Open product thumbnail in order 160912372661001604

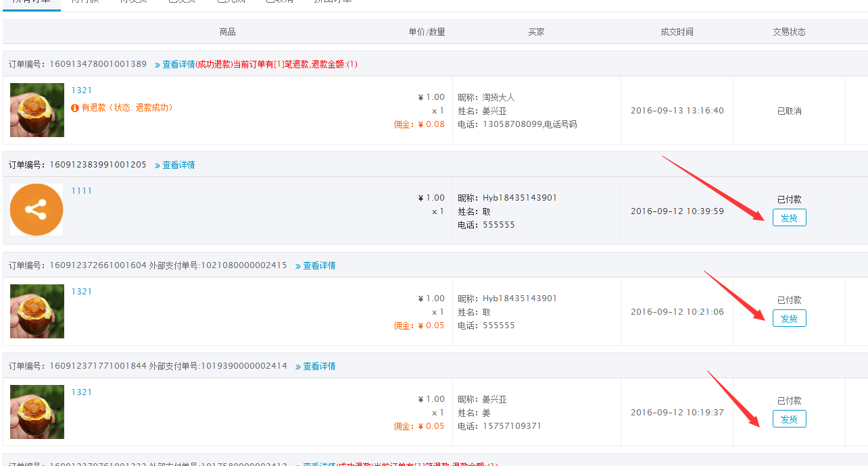tap(37, 311)
